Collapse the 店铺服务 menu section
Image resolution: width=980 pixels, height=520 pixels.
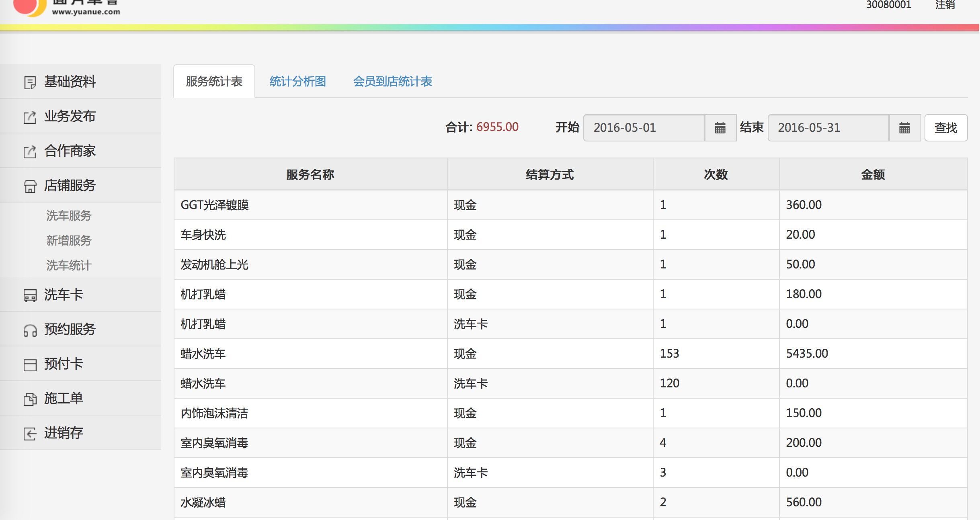point(80,185)
